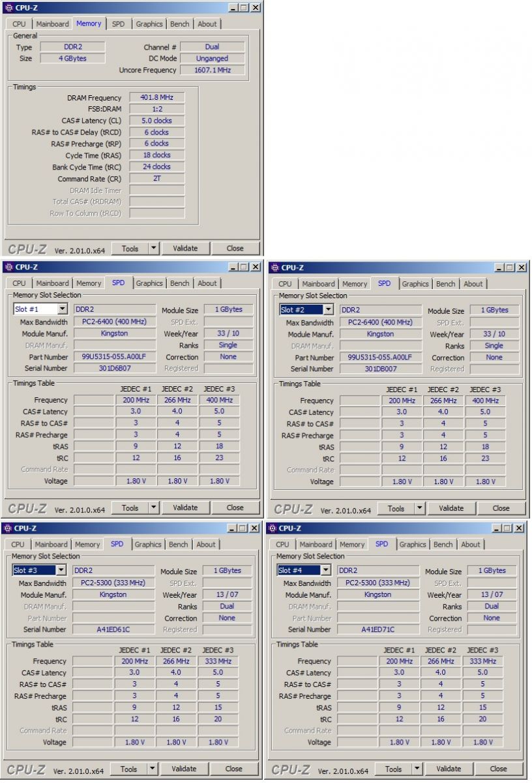Open CPU tab in Slot #2 window
This screenshot has height=783, width=532.
click(286, 284)
